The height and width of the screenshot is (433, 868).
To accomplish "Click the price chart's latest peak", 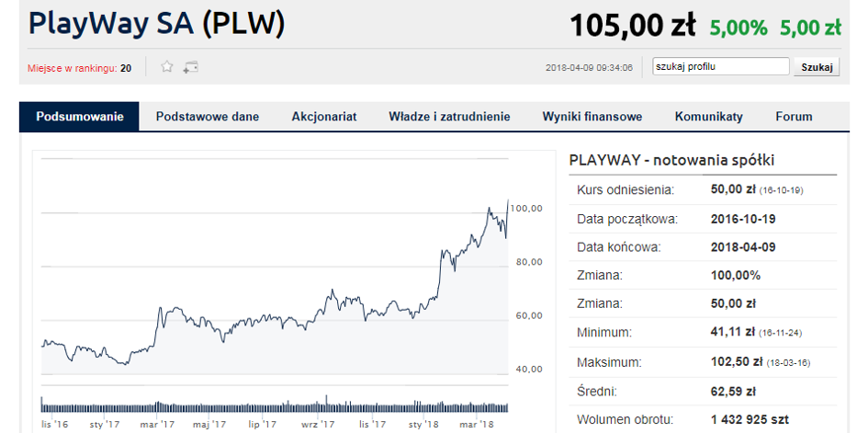I will coord(508,199).
